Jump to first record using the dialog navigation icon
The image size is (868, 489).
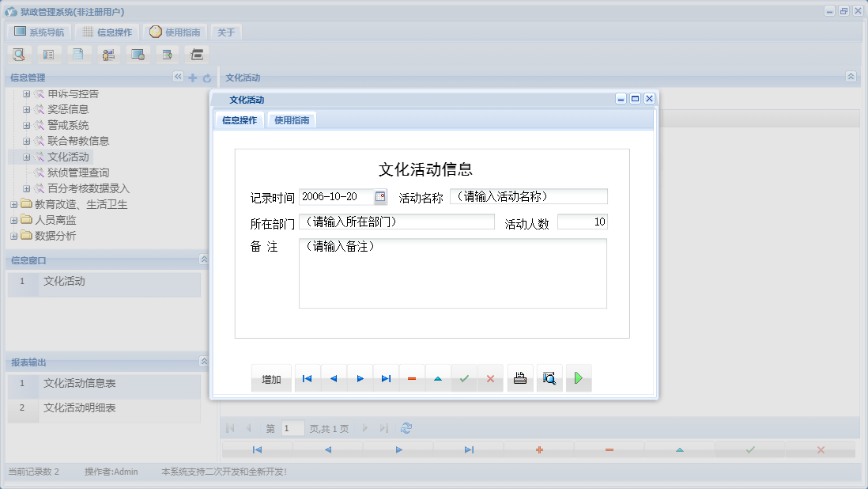307,378
